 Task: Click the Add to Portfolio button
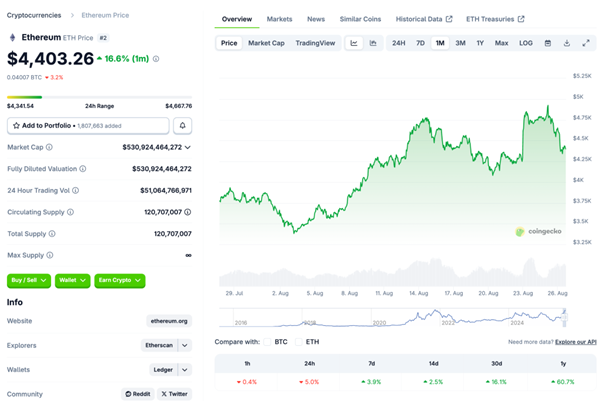tap(88, 126)
